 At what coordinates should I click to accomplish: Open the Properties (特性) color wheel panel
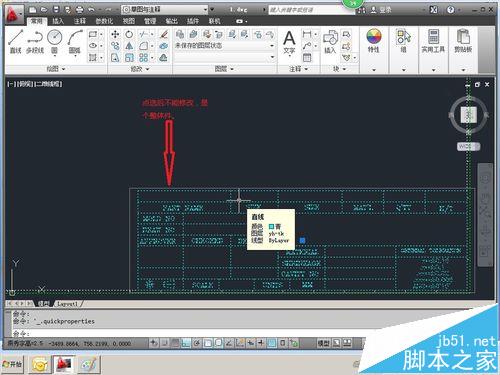(374, 41)
